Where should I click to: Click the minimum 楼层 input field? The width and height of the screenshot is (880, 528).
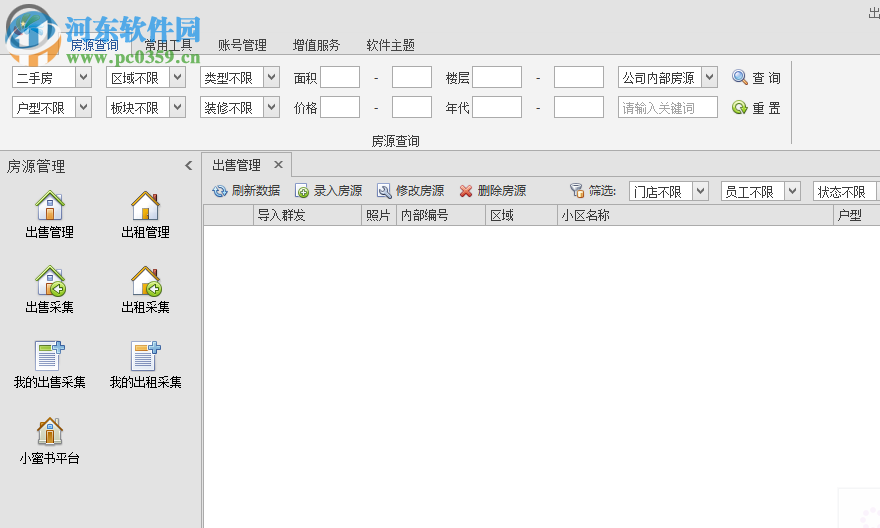497,77
